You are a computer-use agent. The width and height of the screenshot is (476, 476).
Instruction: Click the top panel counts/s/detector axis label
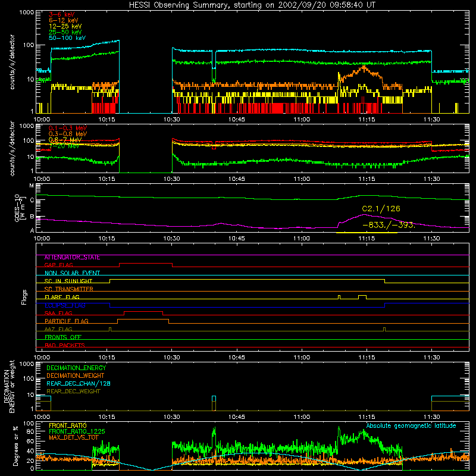pos(12,62)
